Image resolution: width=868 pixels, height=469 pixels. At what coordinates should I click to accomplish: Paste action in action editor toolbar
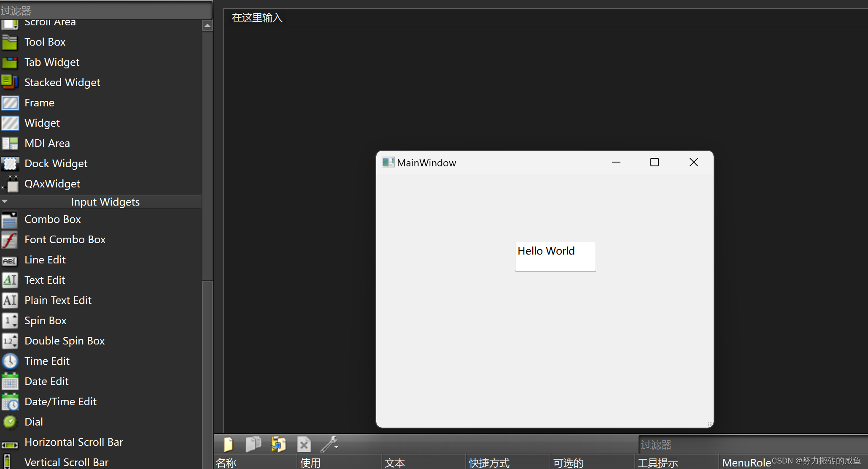pos(278,444)
